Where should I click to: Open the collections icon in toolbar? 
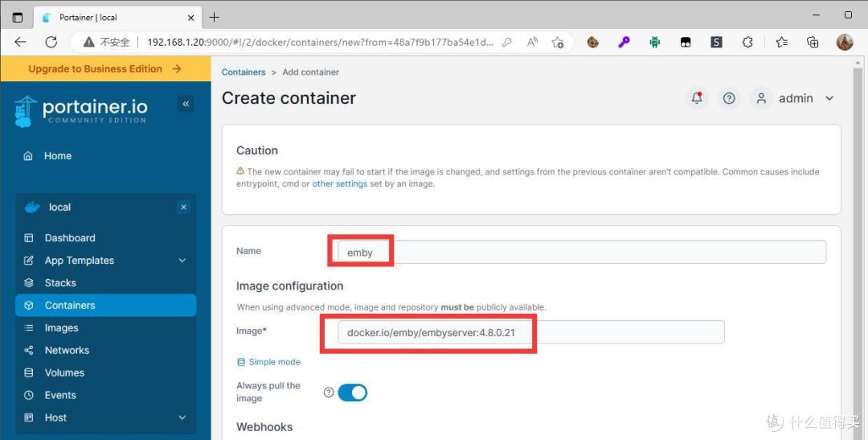coord(813,42)
